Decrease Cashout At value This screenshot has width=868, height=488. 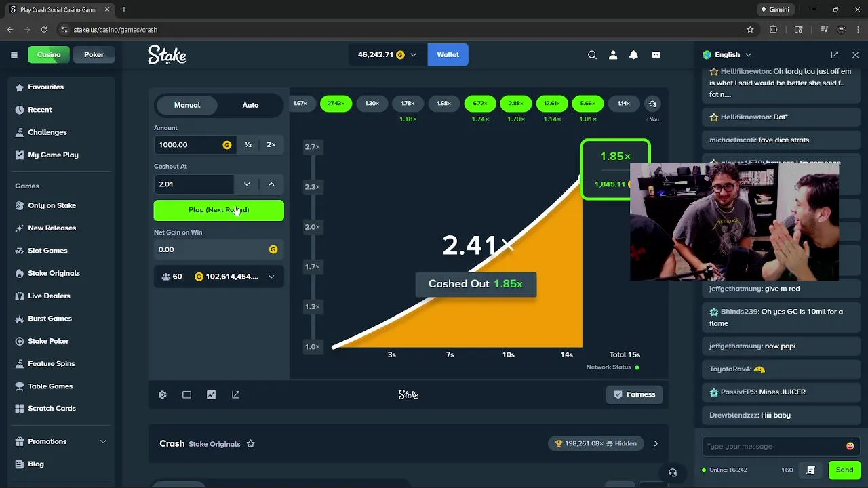coord(247,184)
